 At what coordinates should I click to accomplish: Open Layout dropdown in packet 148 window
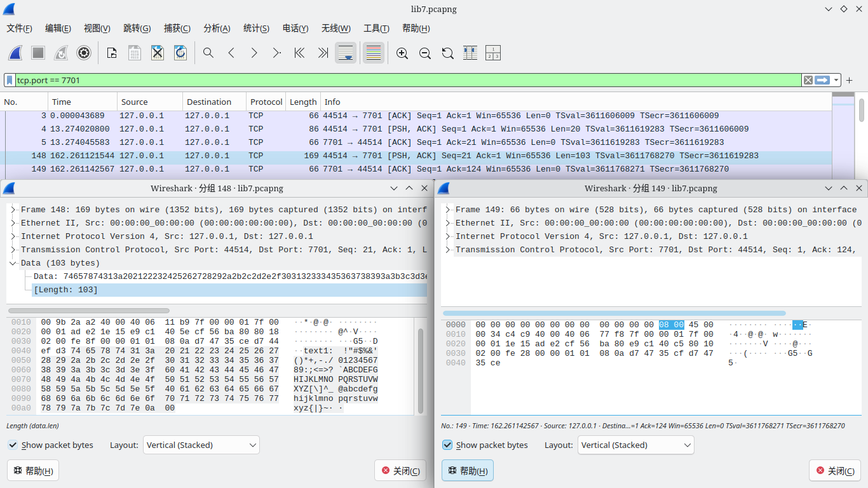point(201,445)
